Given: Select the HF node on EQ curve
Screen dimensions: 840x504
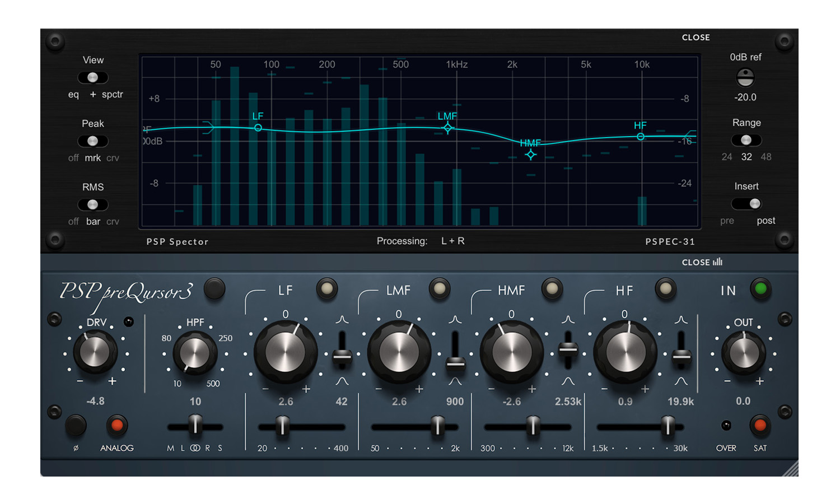Looking at the screenshot, I should [x=641, y=137].
